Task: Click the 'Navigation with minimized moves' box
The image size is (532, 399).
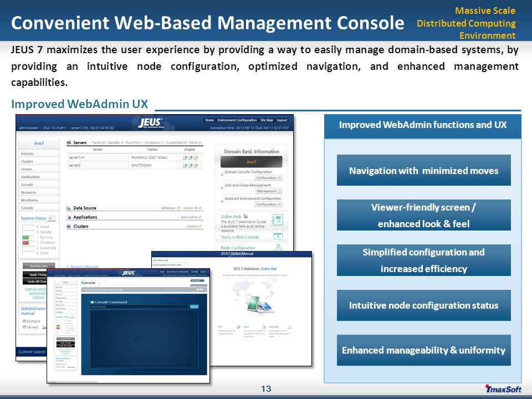Action: [424, 170]
